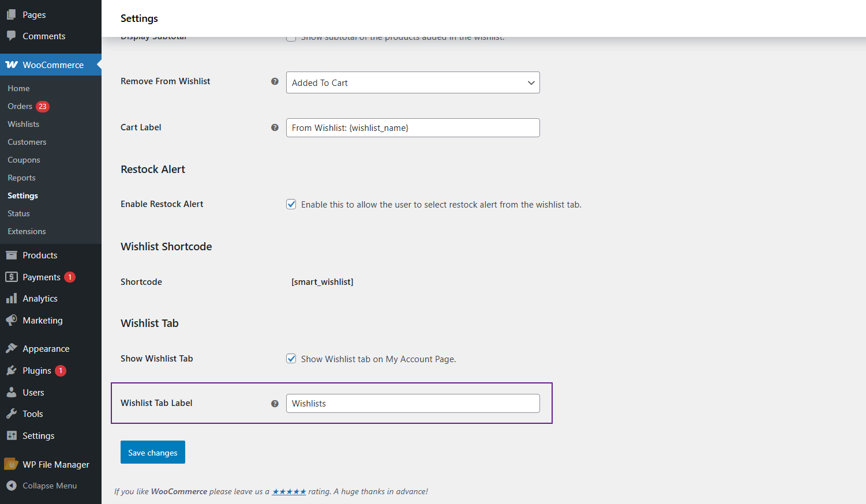
Task: Click the Appearance paintbrush icon
Action: [x=12, y=348]
